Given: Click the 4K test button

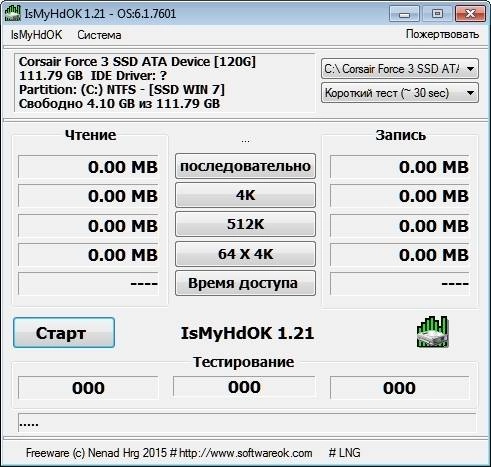Looking at the screenshot, I should coord(245,195).
